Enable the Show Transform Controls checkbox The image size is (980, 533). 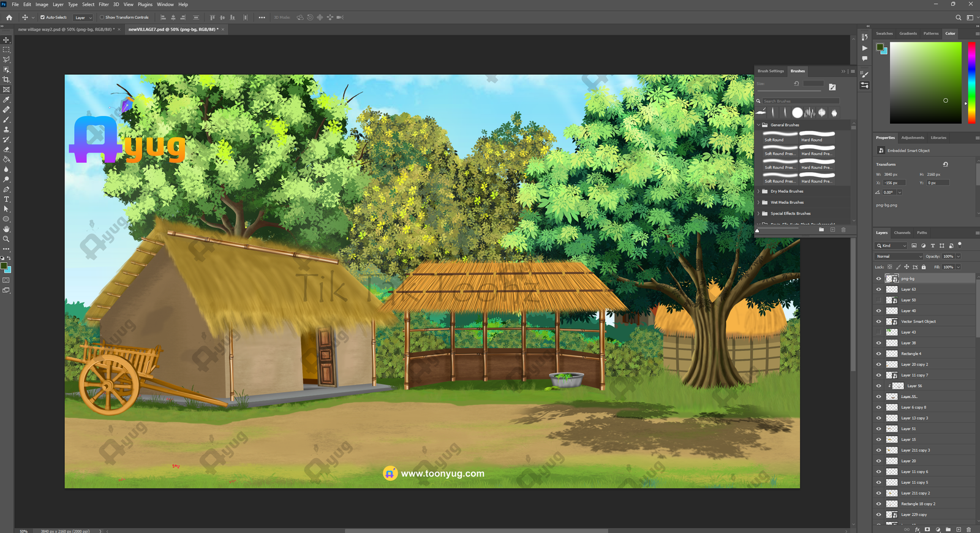pos(102,17)
